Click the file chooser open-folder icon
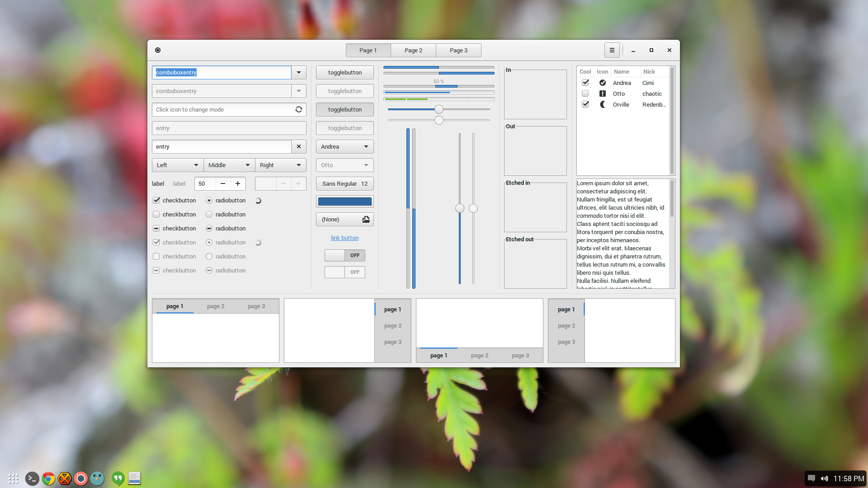 coord(366,219)
